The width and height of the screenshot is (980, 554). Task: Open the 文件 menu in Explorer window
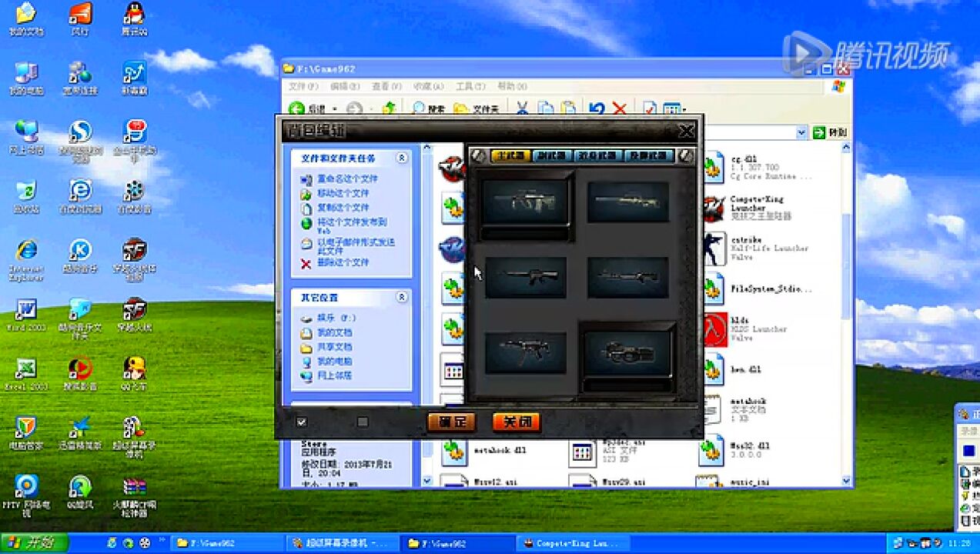[x=303, y=86]
